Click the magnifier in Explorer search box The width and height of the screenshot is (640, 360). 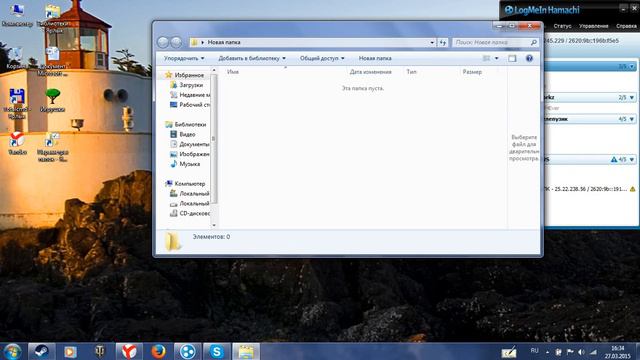(533, 42)
